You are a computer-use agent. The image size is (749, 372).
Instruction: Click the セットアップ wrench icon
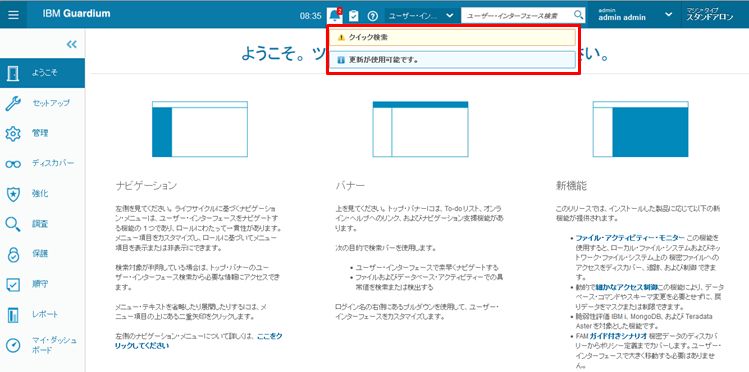[13, 103]
